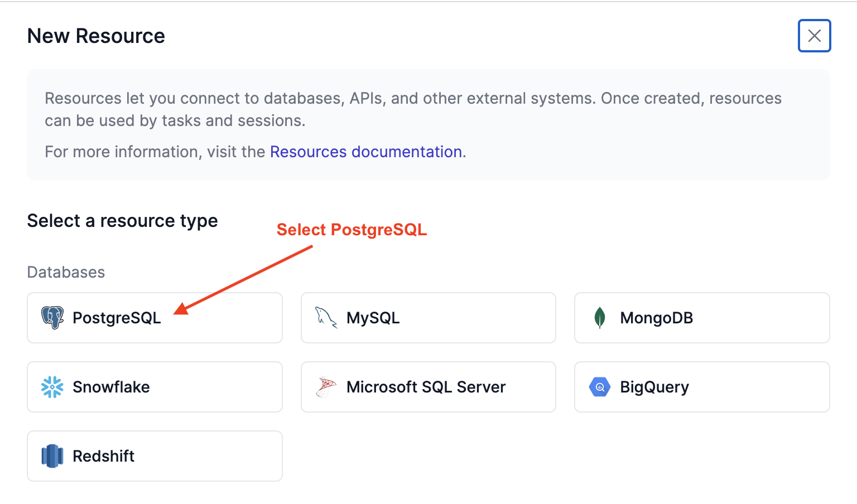857x504 pixels.
Task: Choose the Microsoft SQL Server label
Action: [x=426, y=387]
